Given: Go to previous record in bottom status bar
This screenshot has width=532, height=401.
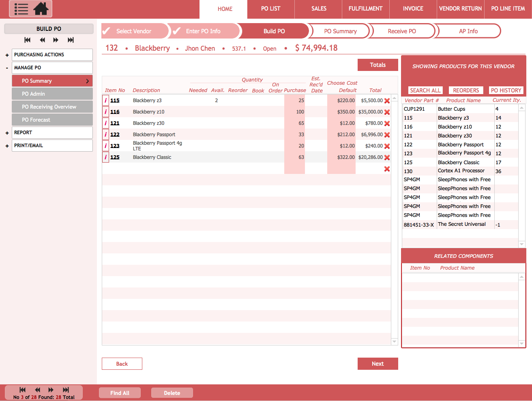Looking at the screenshot, I should (x=37, y=390).
